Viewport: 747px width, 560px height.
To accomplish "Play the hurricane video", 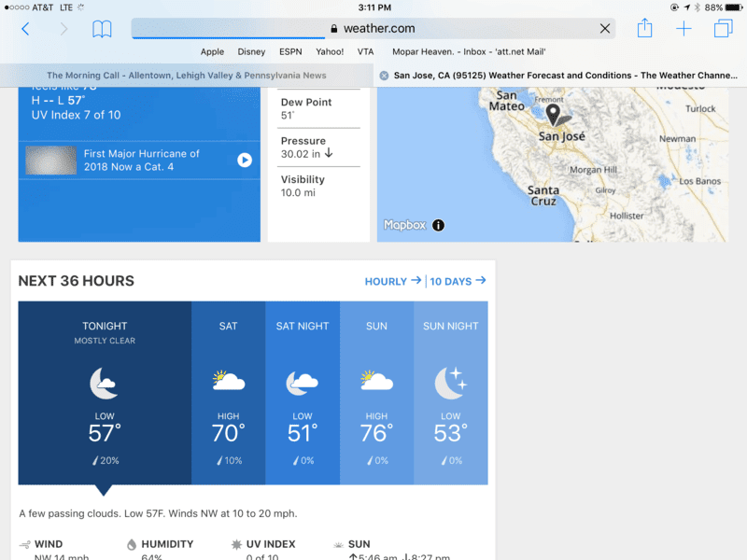I will (x=245, y=160).
